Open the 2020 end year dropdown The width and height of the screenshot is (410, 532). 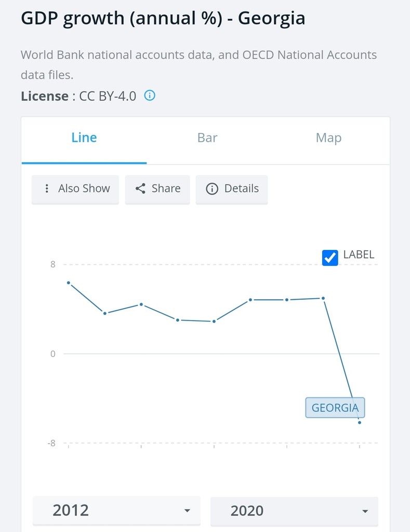tap(294, 511)
